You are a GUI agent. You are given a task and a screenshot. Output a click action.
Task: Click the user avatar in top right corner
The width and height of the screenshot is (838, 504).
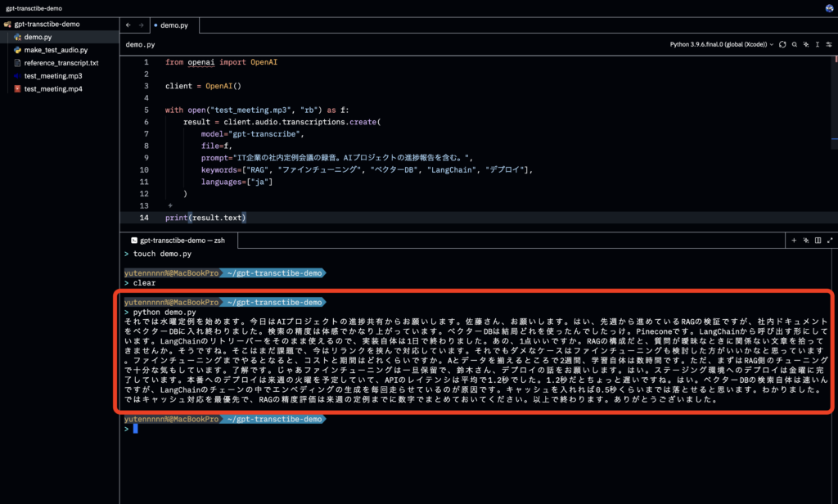pos(830,8)
